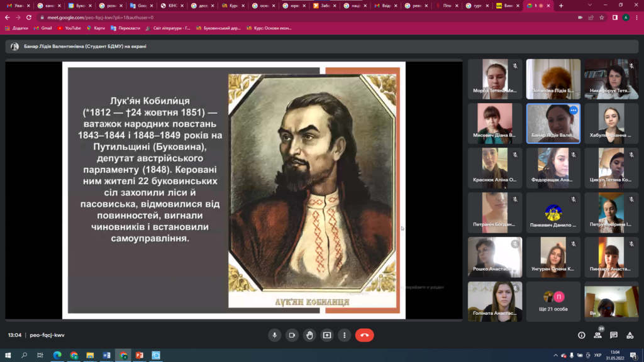Open the Windows Start menu
The width and height of the screenshot is (644, 362).
click(x=8, y=356)
